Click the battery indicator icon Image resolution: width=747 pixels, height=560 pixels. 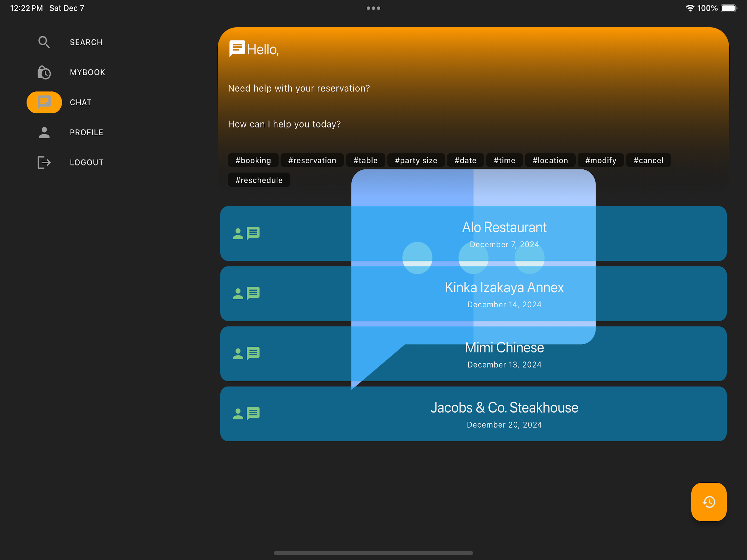pyautogui.click(x=729, y=8)
